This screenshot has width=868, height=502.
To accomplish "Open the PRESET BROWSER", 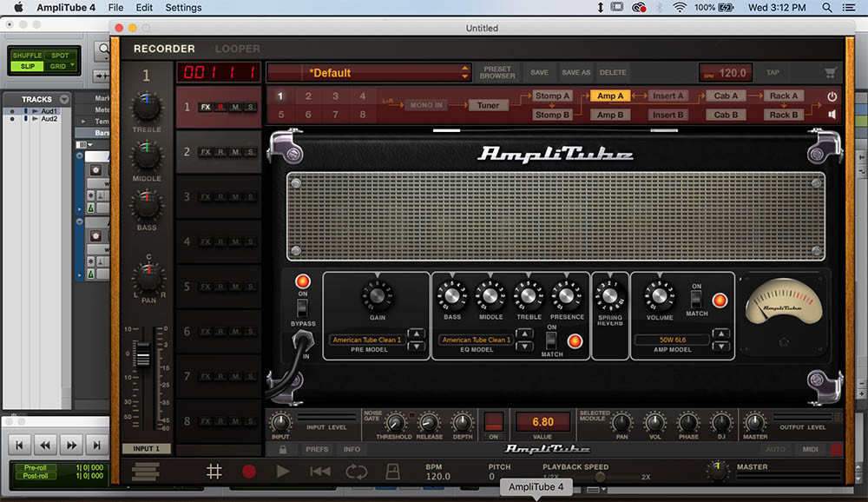I will point(497,73).
